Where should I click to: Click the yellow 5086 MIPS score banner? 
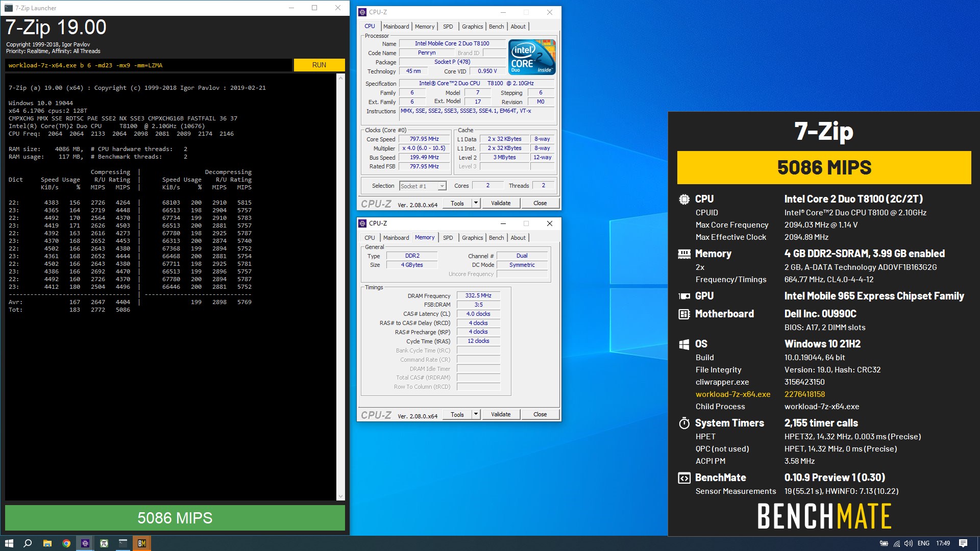824,167
